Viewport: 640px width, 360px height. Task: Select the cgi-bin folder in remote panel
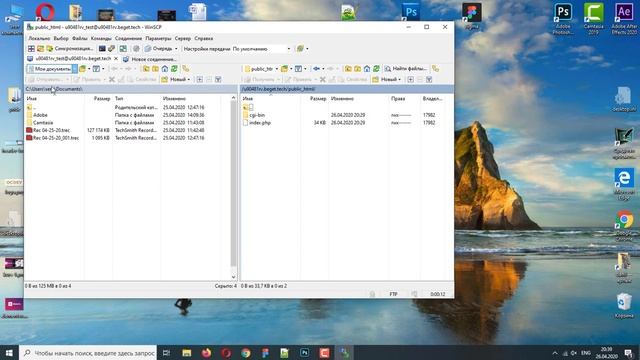pyautogui.click(x=256, y=115)
